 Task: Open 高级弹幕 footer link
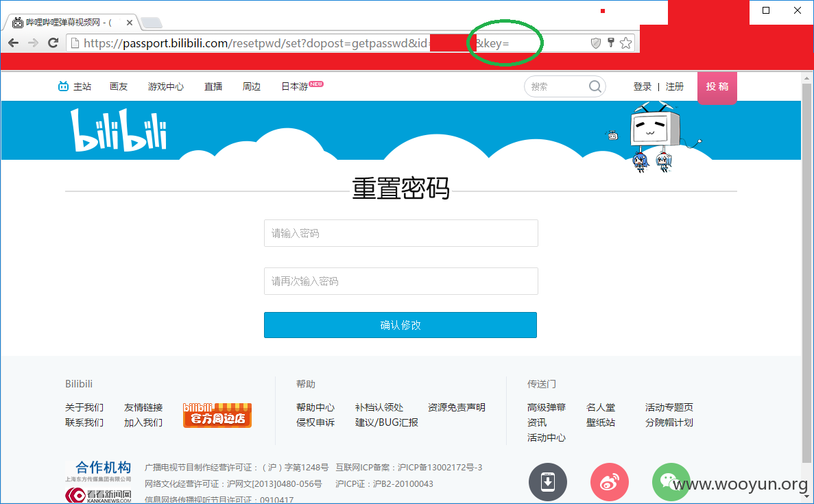click(x=547, y=407)
